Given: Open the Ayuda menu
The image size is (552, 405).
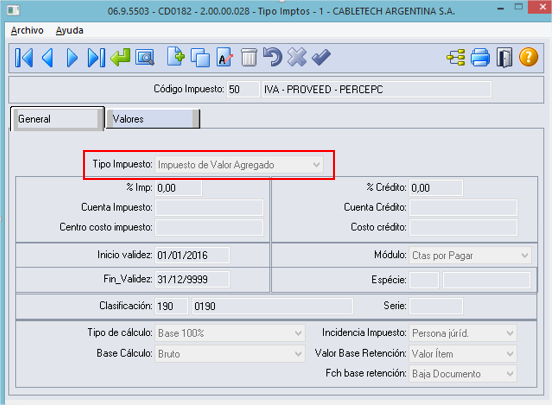Looking at the screenshot, I should [x=69, y=31].
